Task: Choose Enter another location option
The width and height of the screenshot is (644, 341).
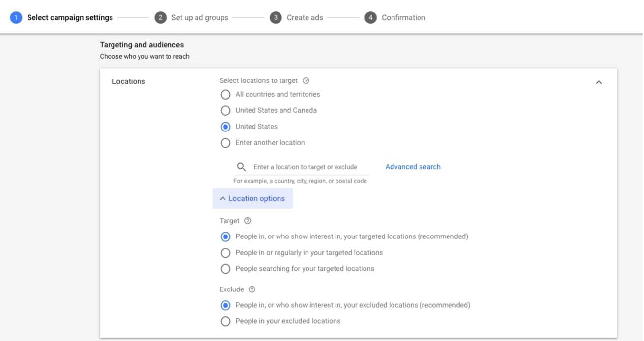Action: pos(225,143)
